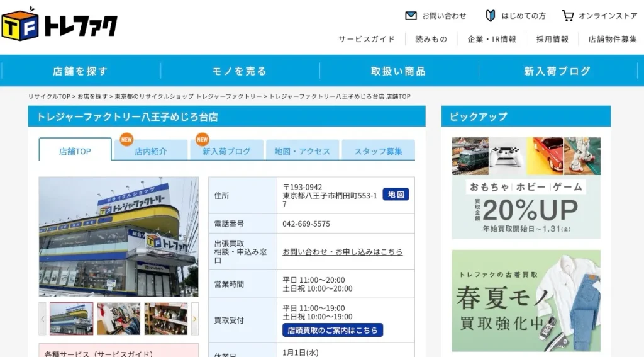Click お店を探す breadcrumb

coord(92,96)
